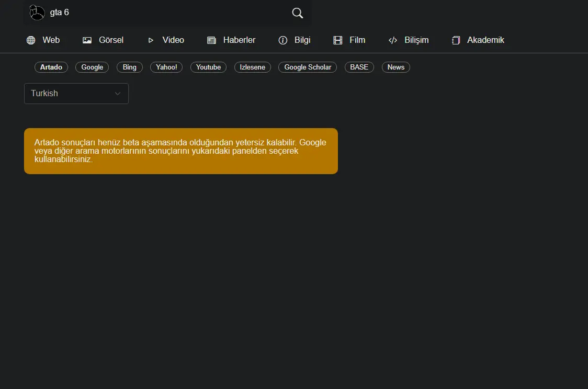
Task: Click the picture icon beside Görsel
Action: point(87,40)
